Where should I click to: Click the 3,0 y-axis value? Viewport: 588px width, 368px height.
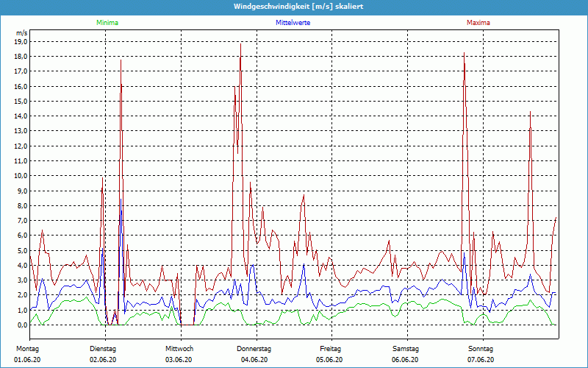(x=22, y=280)
